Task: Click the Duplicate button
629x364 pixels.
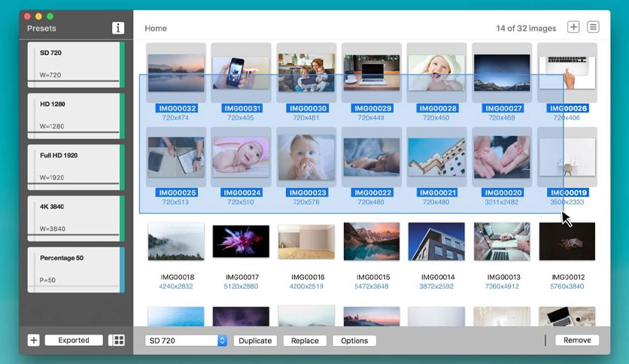Action: click(255, 341)
